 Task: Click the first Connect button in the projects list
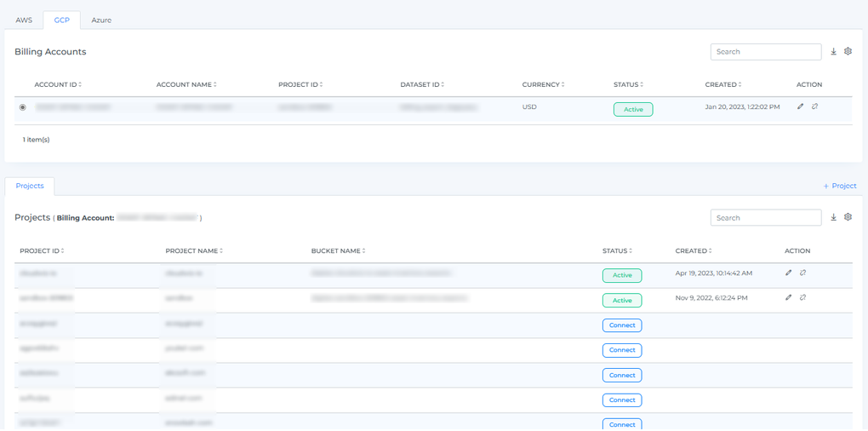pos(622,325)
